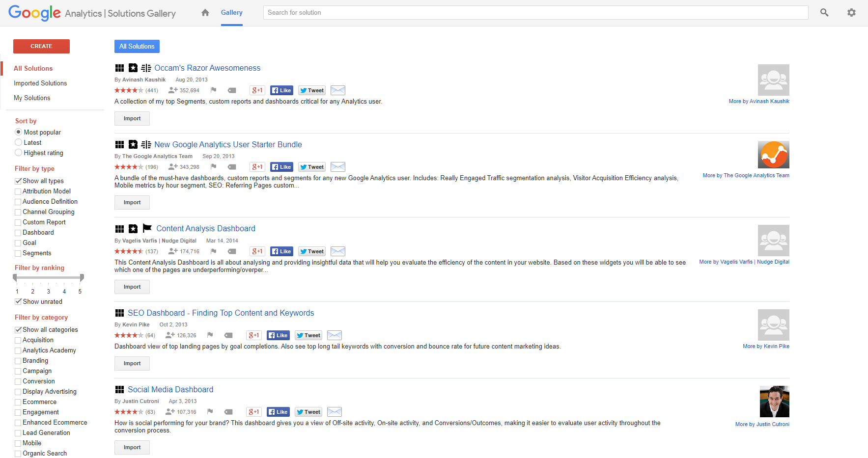Like Content Analysis Dashboard on Facebook
868x458 pixels.
(281, 251)
